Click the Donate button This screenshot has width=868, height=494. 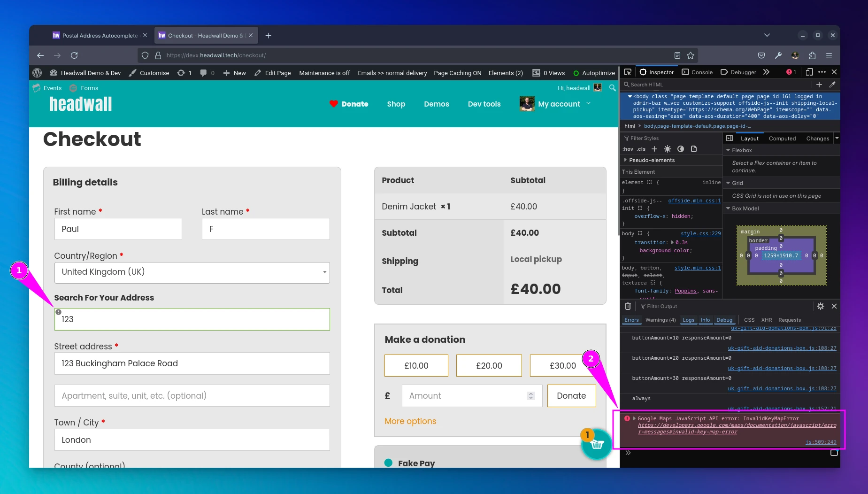tap(571, 396)
